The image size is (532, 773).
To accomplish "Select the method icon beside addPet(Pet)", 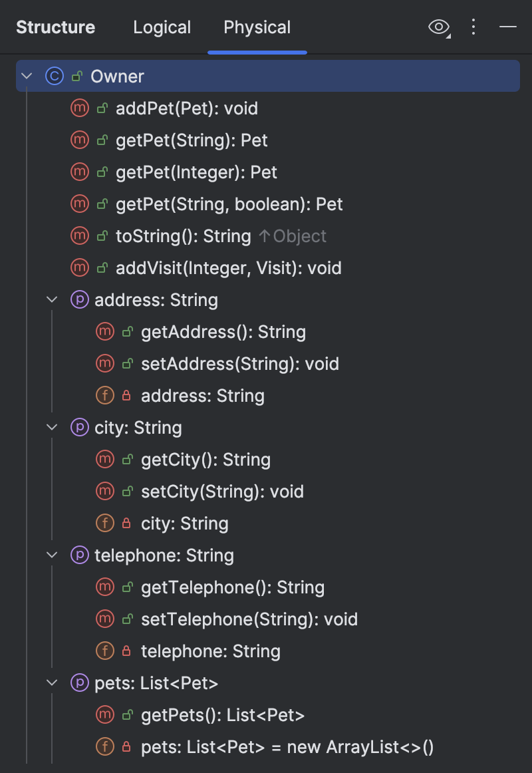I will (80, 108).
